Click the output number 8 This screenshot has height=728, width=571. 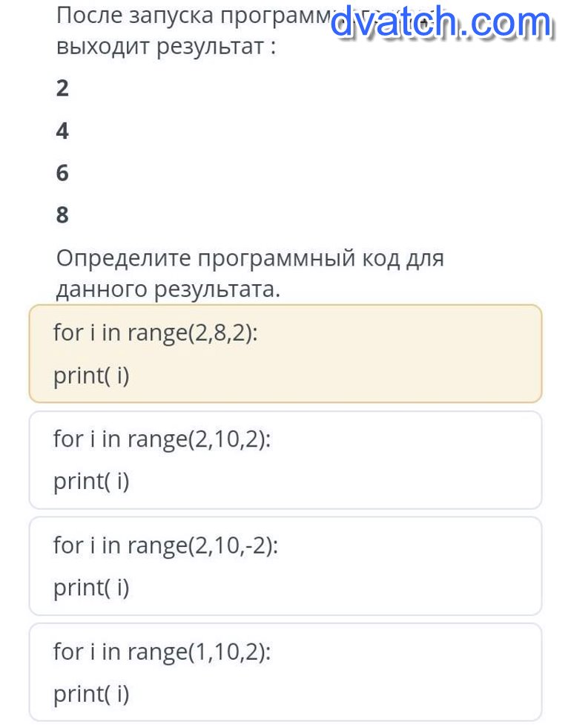tap(62, 215)
